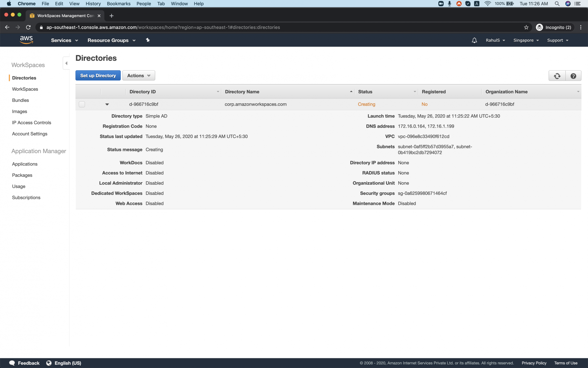Click the Set up Directory button
The image size is (588, 368).
tap(98, 75)
